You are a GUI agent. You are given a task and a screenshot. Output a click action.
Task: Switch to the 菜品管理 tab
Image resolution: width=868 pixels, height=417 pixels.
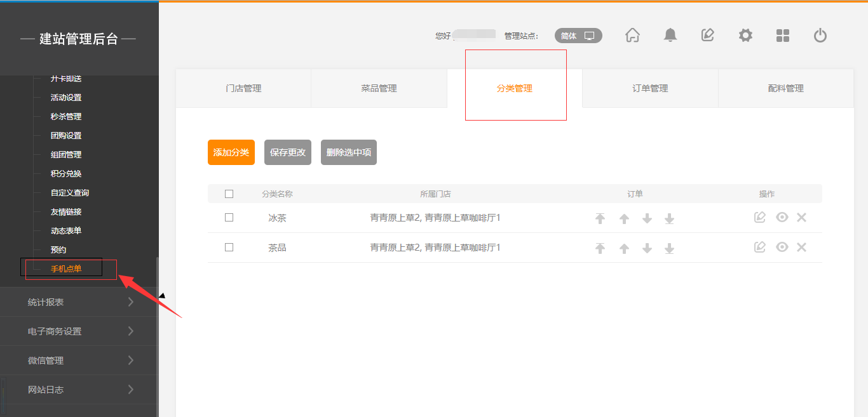coord(379,89)
